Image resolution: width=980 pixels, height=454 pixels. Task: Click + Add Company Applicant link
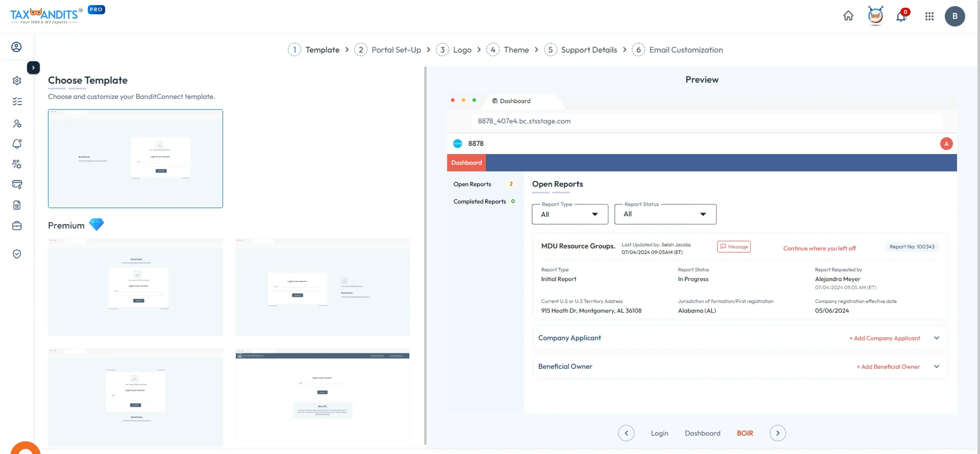pos(885,338)
